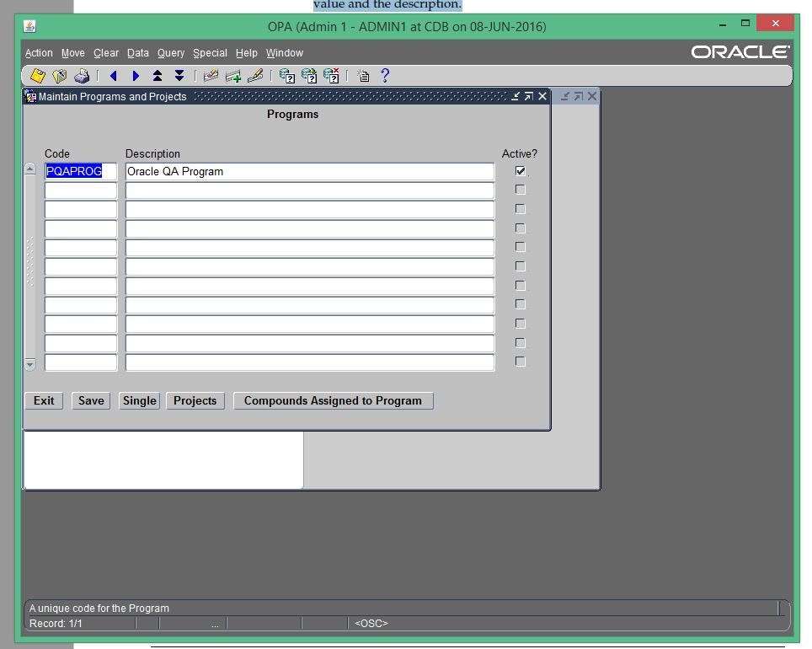
Task: Click the Save icon on the toolbar
Action: pos(37,75)
